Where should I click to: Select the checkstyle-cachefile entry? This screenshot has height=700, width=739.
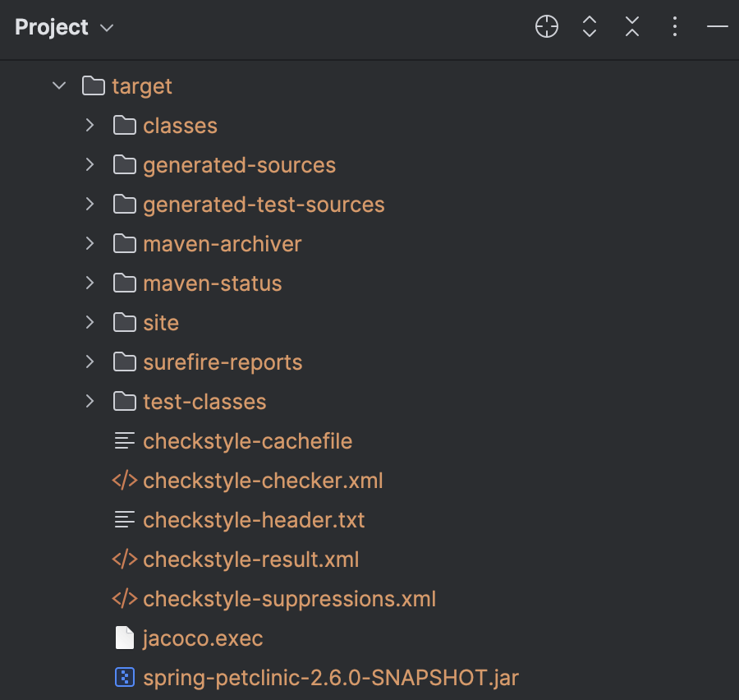[x=246, y=441]
